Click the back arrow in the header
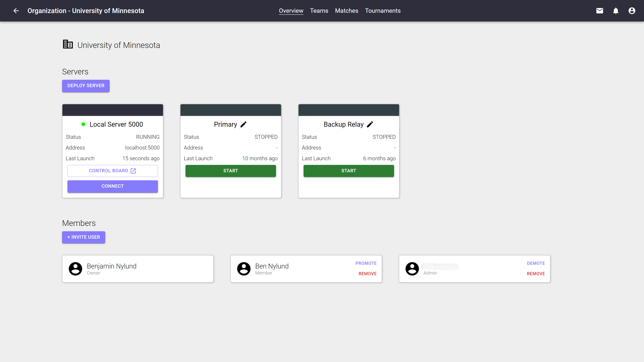The width and height of the screenshot is (644, 362). [x=16, y=11]
